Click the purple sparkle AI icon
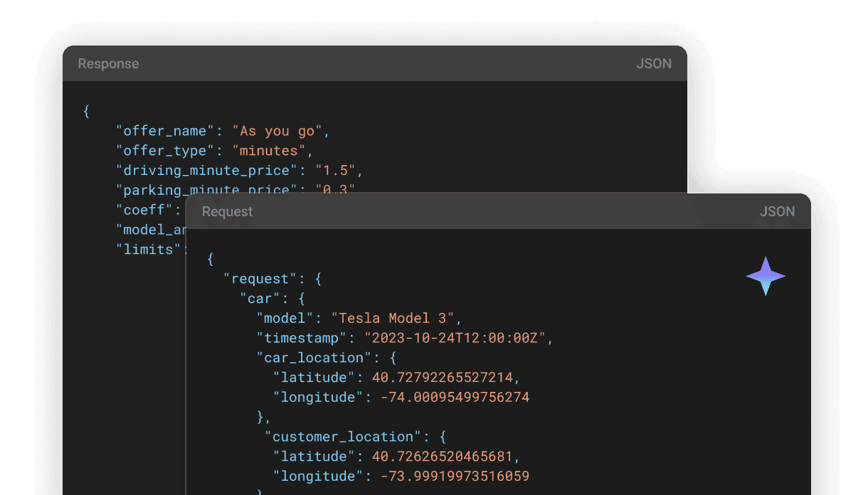Viewport: 868px width, 495px height. click(766, 276)
